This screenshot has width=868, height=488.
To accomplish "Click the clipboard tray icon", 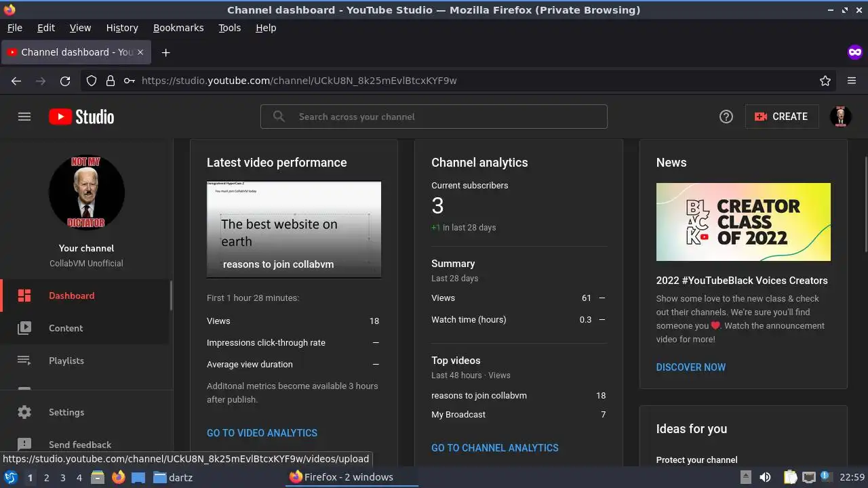I will (790, 477).
